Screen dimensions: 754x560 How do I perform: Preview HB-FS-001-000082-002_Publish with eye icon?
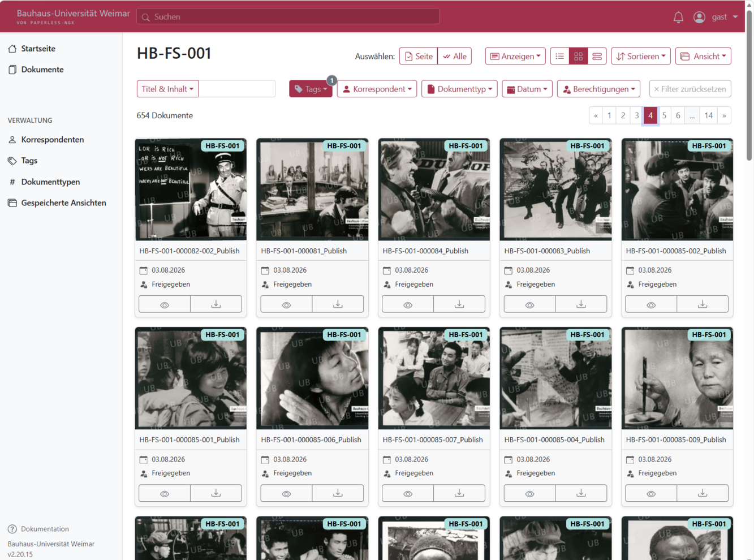[165, 304]
